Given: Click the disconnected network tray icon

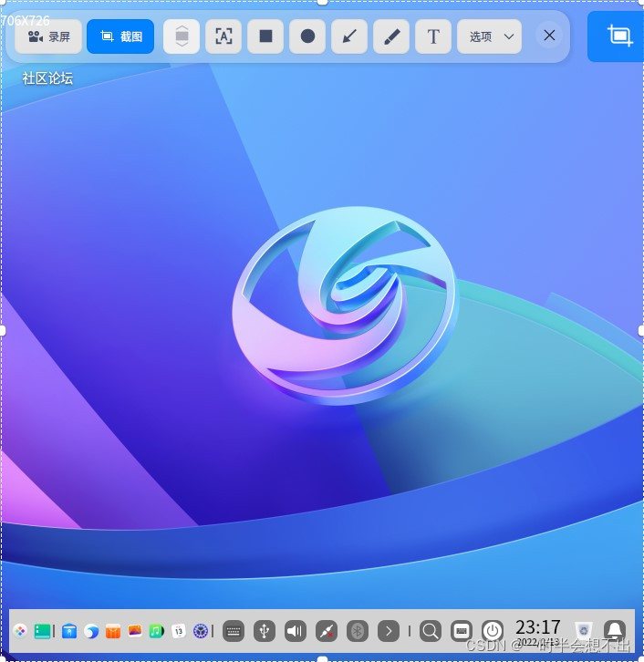Looking at the screenshot, I should click(327, 631).
